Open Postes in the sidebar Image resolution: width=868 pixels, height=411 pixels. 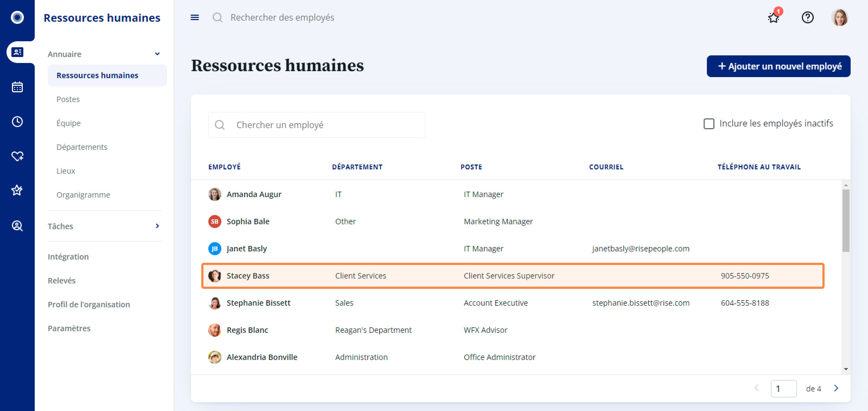(x=68, y=99)
